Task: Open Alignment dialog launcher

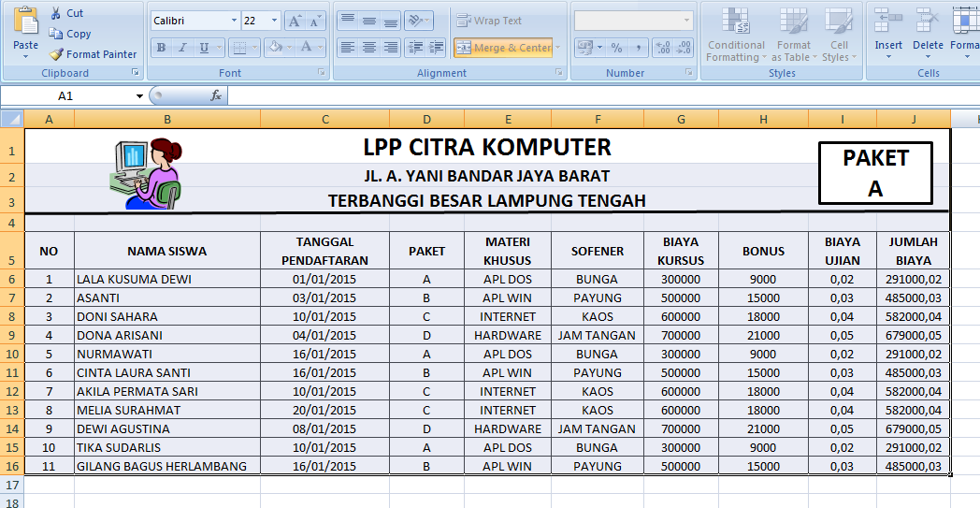Action: (x=559, y=73)
